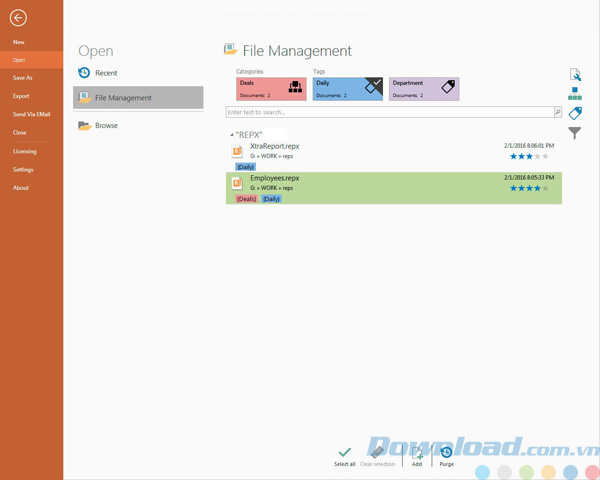This screenshot has width=600, height=480.
Task: Click the [Deals] tag on Employees.repx
Action: point(246,199)
